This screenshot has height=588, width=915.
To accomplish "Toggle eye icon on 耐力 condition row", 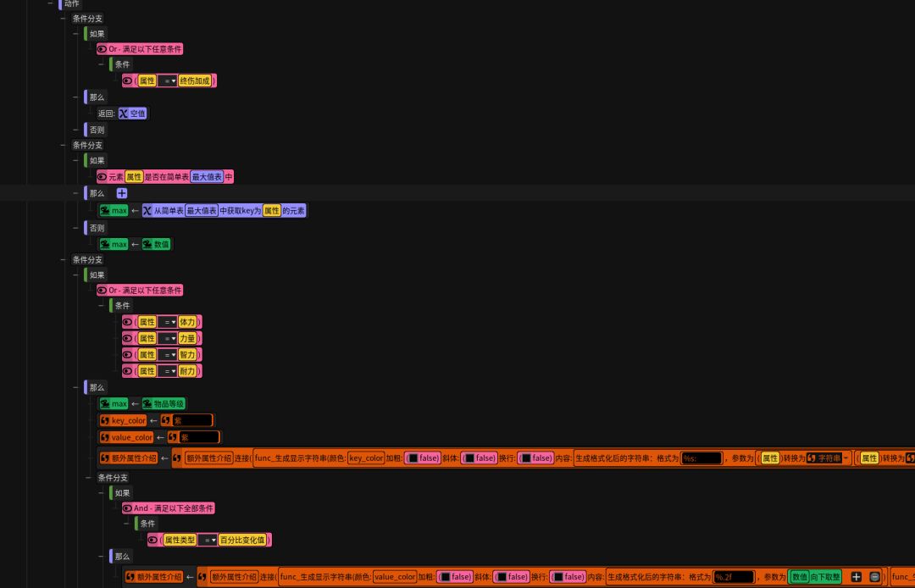I will [127, 371].
